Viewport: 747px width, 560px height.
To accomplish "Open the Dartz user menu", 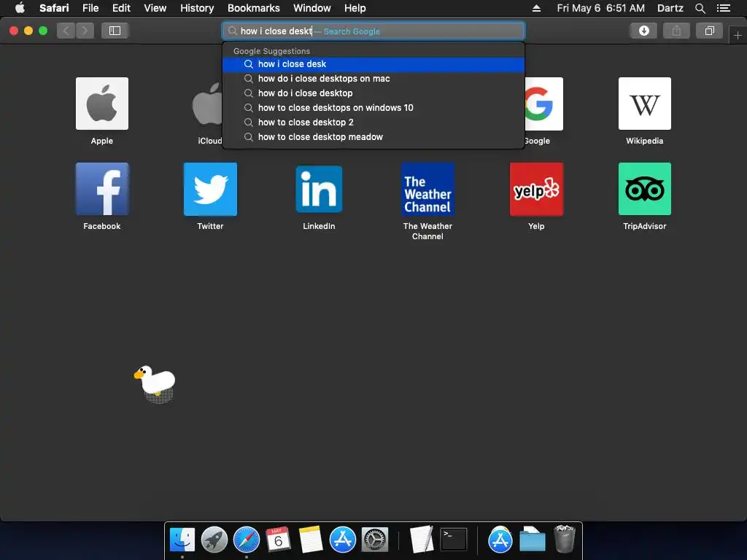I will (x=670, y=8).
